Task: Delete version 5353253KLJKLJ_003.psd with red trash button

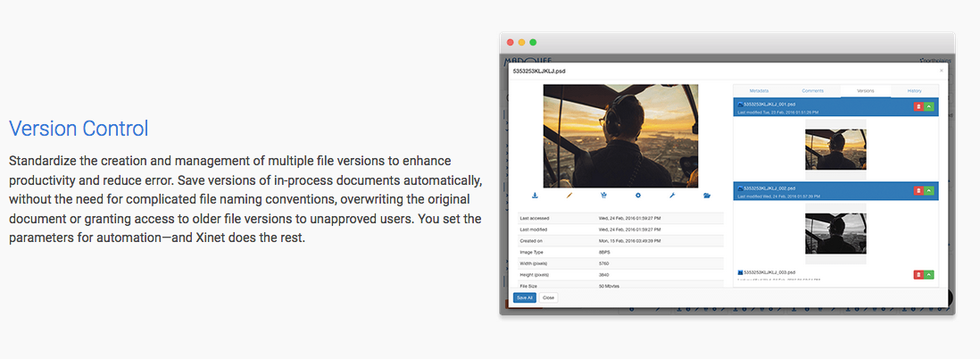Action: [918, 274]
